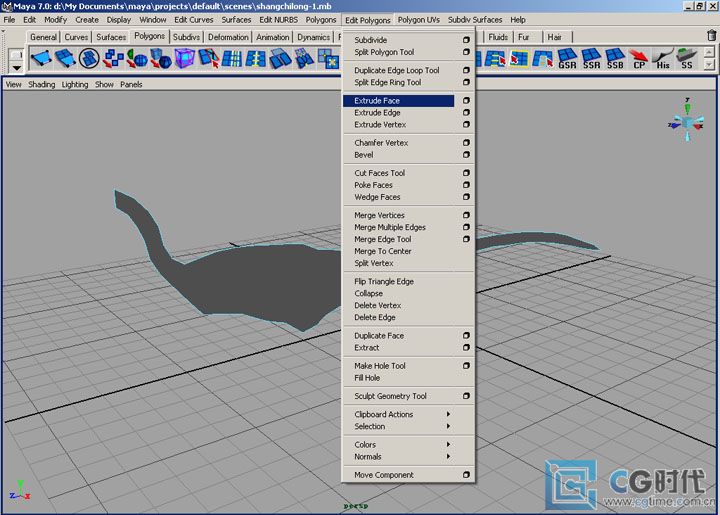This screenshot has height=515, width=720.
Task: Switch to the Subdivs shelf tab
Action: click(x=186, y=37)
